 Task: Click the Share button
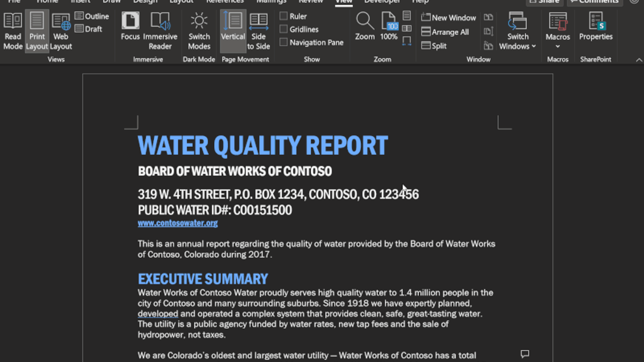pyautogui.click(x=545, y=2)
